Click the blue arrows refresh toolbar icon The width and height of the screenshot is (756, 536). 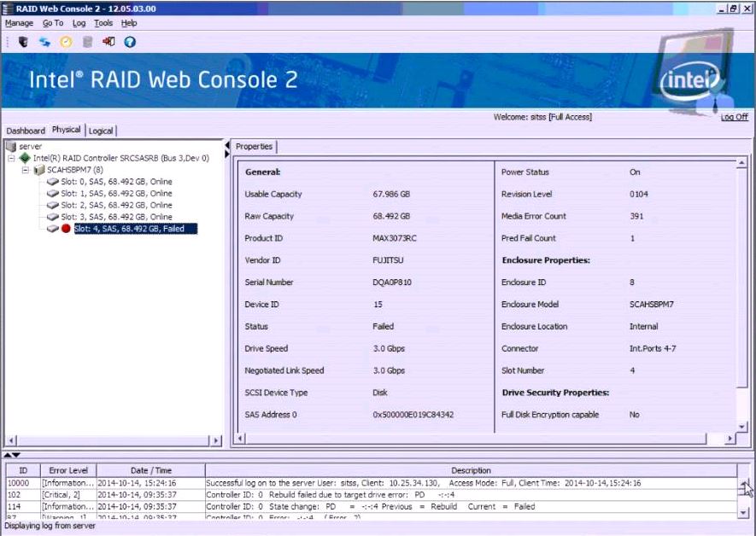point(44,42)
